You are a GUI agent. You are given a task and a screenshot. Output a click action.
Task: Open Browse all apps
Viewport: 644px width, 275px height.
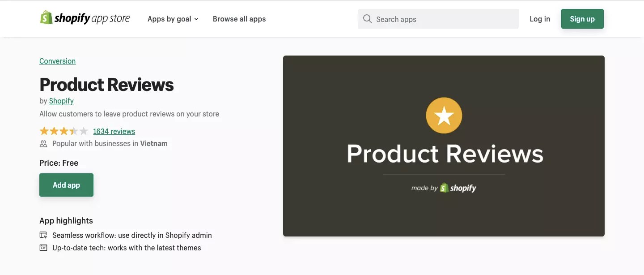click(239, 19)
